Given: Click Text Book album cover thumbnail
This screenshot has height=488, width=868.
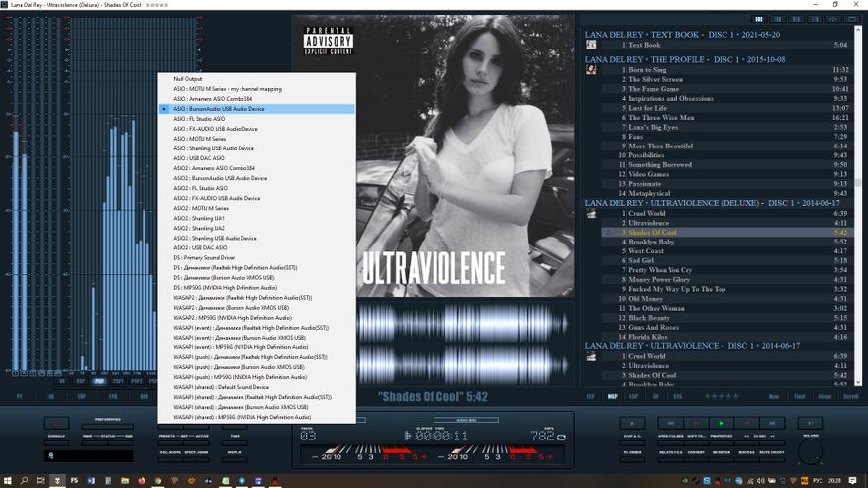Looking at the screenshot, I should click(591, 45).
